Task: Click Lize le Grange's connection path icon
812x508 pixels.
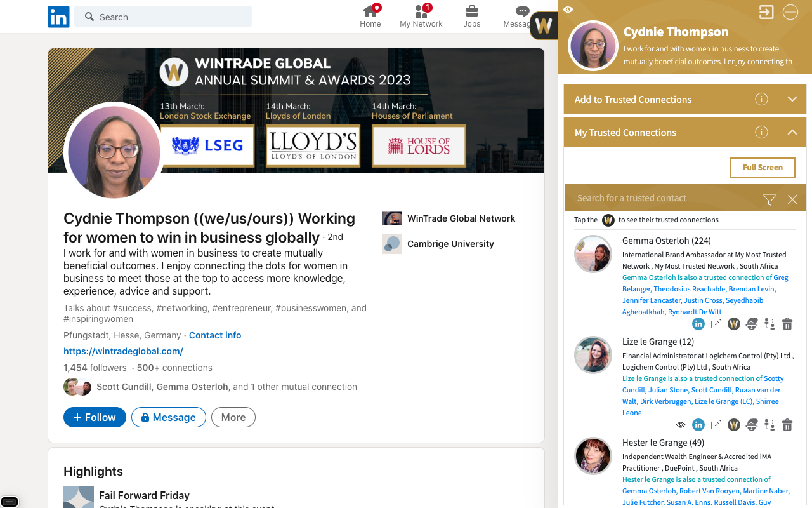Action: (769, 425)
